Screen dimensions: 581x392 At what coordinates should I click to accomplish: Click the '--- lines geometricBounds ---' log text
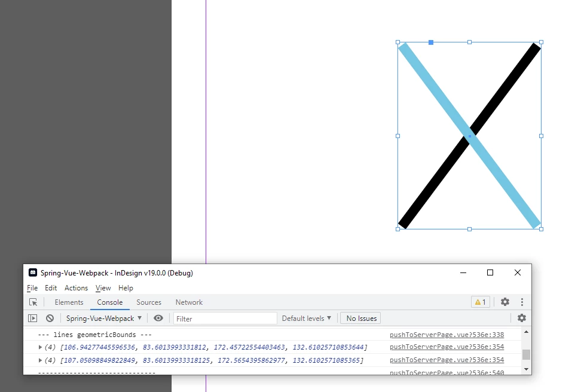click(94, 335)
